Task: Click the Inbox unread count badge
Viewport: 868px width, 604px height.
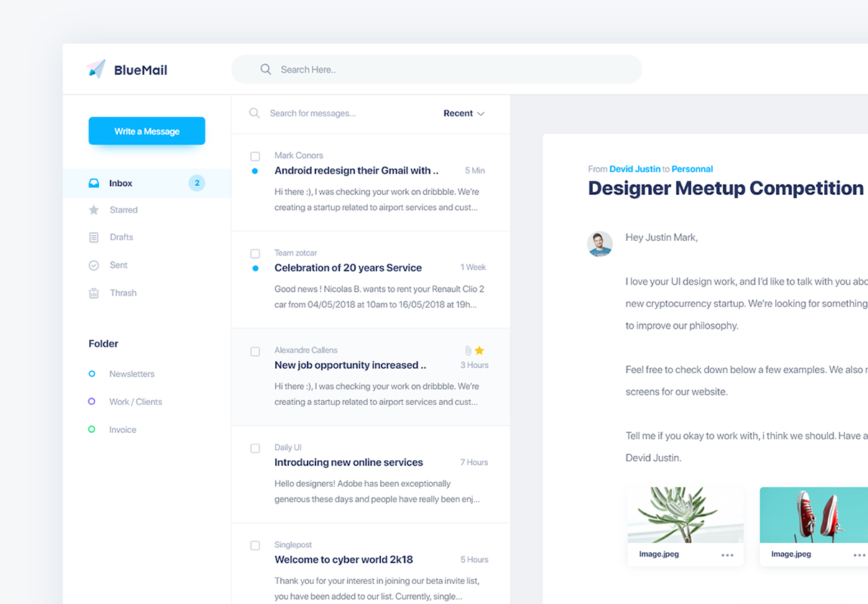Action: pyautogui.click(x=197, y=183)
